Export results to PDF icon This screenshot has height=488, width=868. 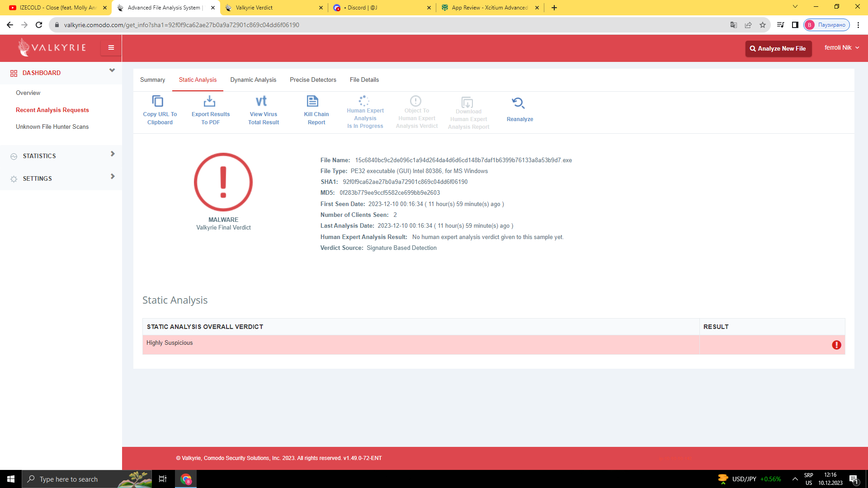pos(209,101)
